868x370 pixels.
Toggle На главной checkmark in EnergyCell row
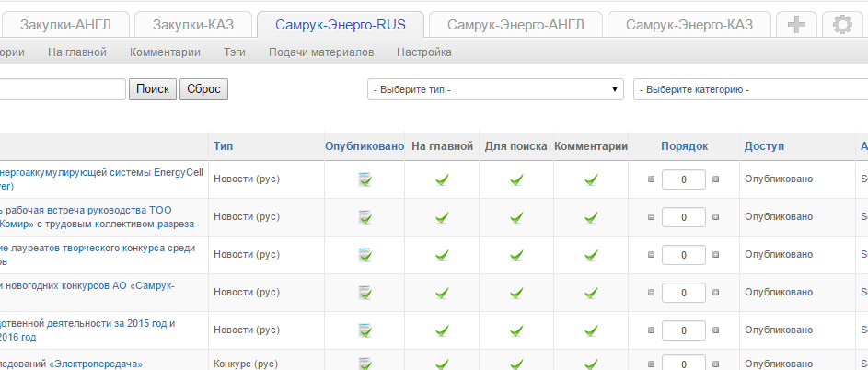point(442,179)
